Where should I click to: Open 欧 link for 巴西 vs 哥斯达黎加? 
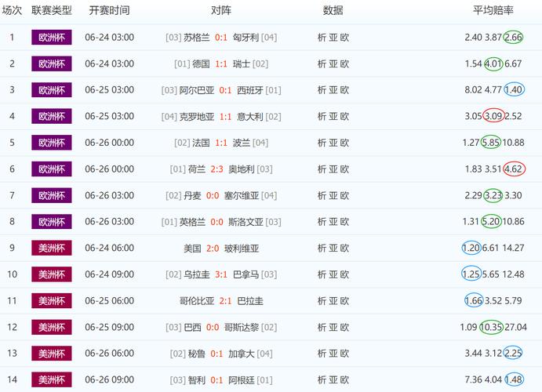pos(344,328)
